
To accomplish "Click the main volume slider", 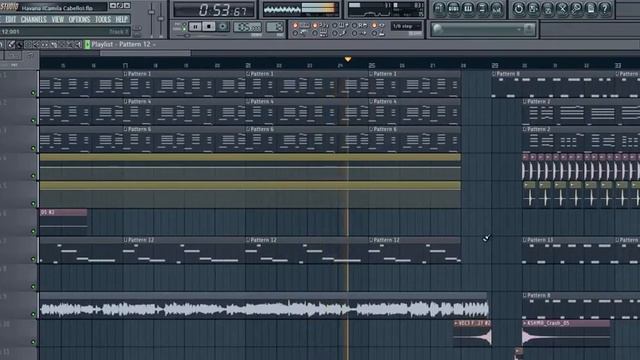I will pos(151,19).
